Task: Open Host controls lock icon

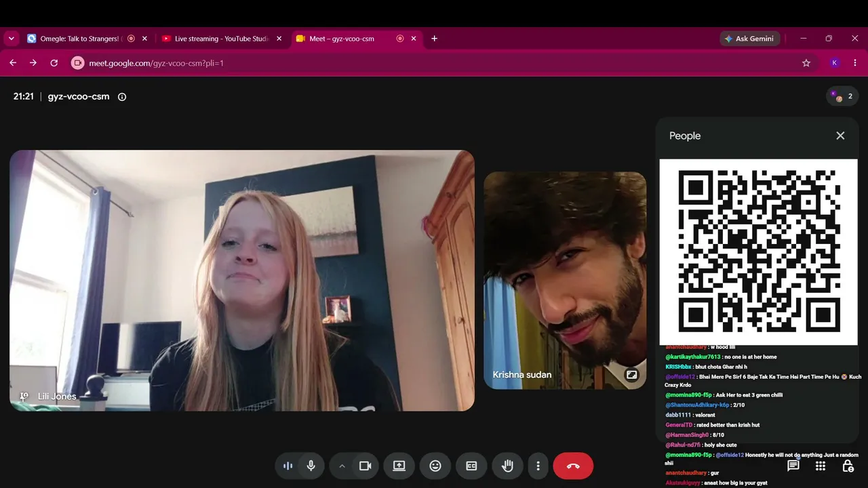Action: [x=848, y=466]
